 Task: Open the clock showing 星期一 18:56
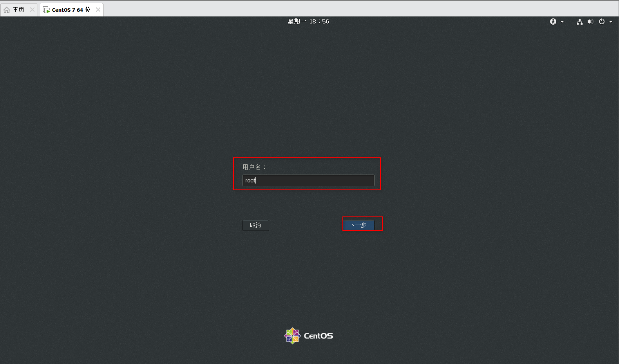click(308, 22)
